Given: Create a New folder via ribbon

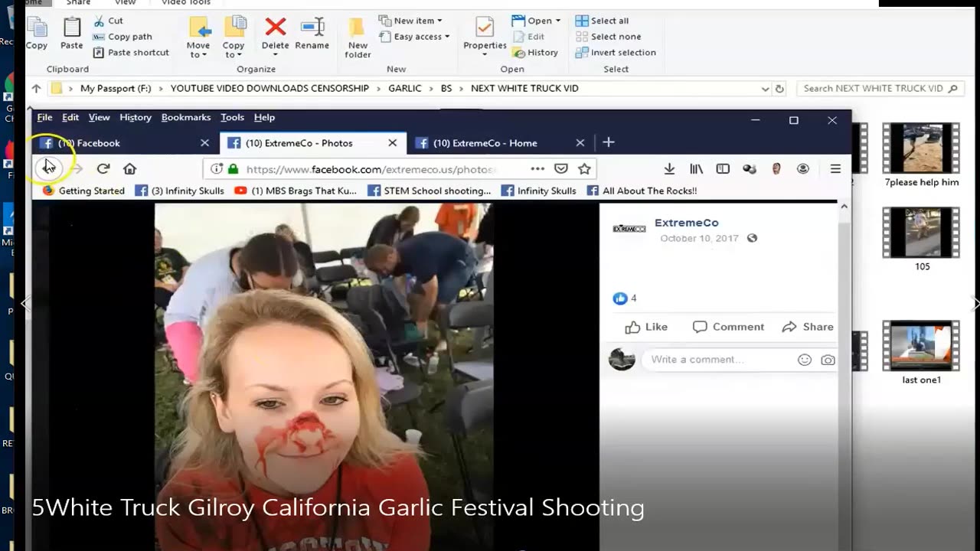Looking at the screenshot, I should pyautogui.click(x=358, y=38).
